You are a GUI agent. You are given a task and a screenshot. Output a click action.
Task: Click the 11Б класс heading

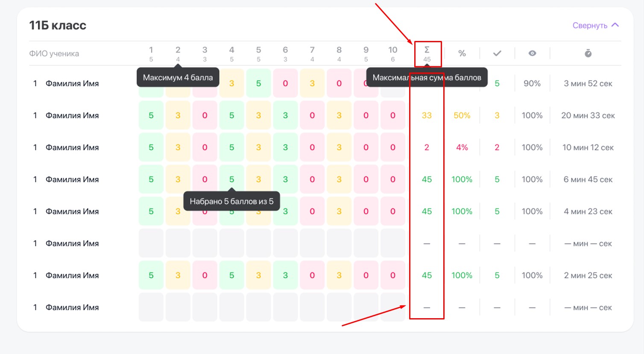(58, 26)
